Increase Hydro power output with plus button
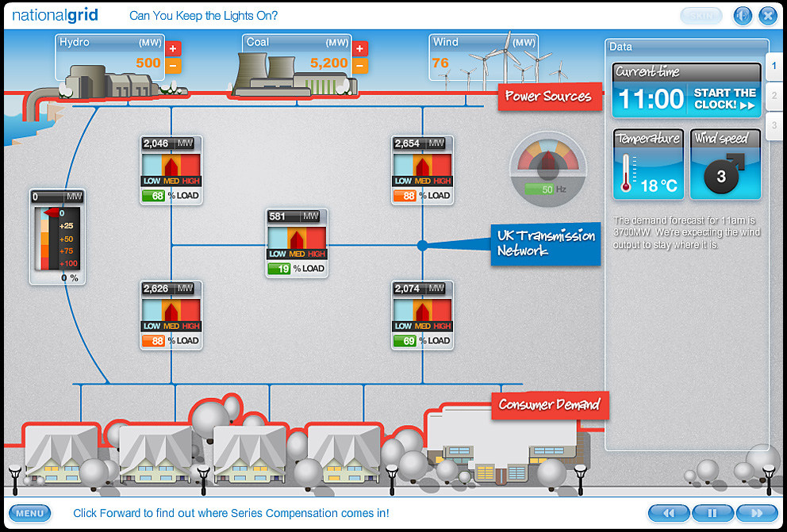Viewport: 787px width, 532px height. [x=174, y=48]
